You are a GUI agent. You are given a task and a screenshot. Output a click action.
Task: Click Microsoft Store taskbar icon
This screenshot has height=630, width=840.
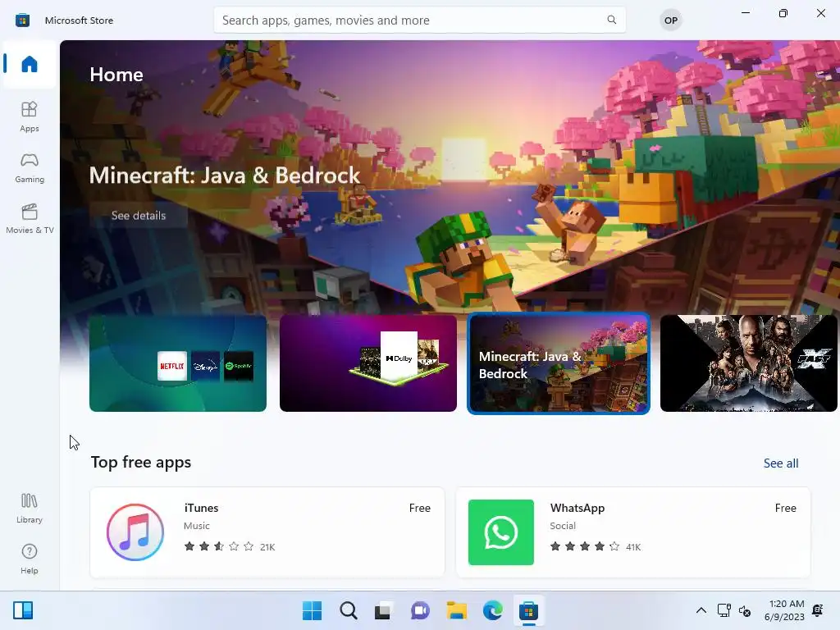[528, 610]
